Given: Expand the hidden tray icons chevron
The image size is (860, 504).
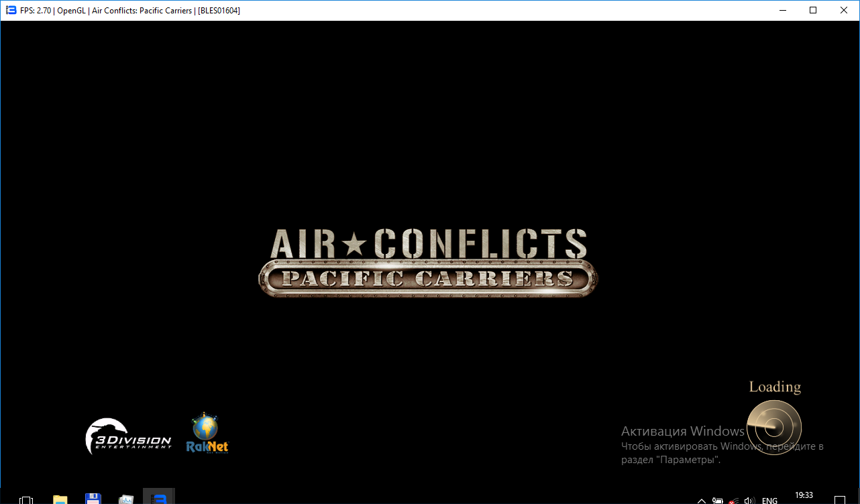Looking at the screenshot, I should [702, 501].
